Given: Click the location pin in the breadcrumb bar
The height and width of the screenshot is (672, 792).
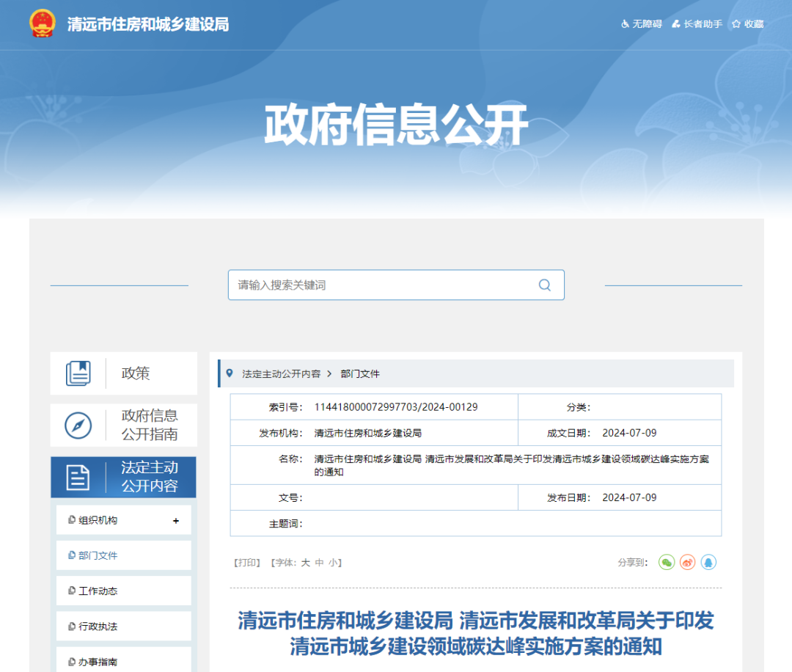Looking at the screenshot, I should tap(228, 373).
